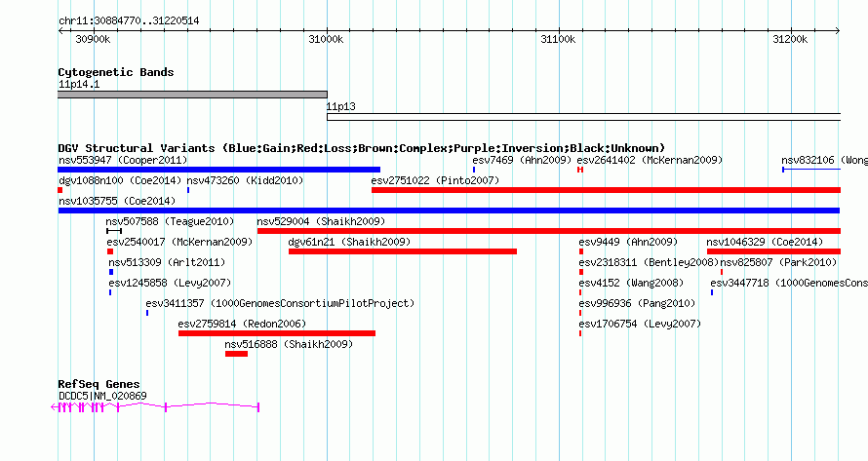
Task: Open the DCDC5|NM_020869 gene label
Action: click(102, 396)
